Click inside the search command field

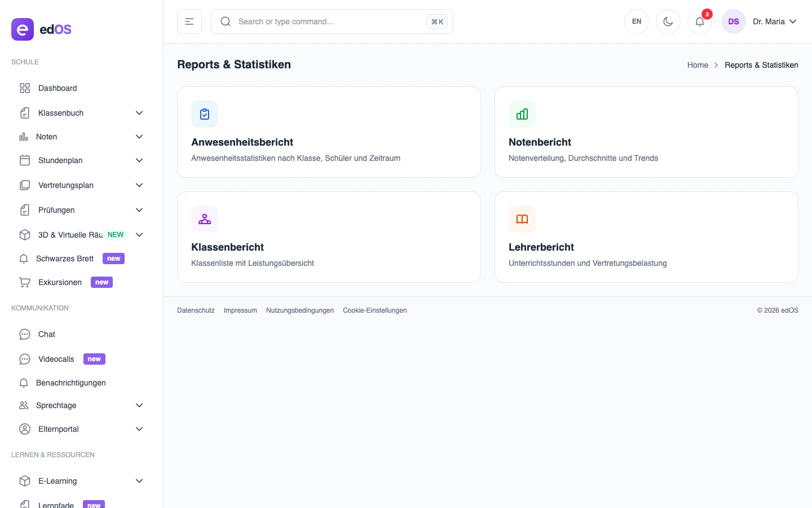click(x=316, y=21)
